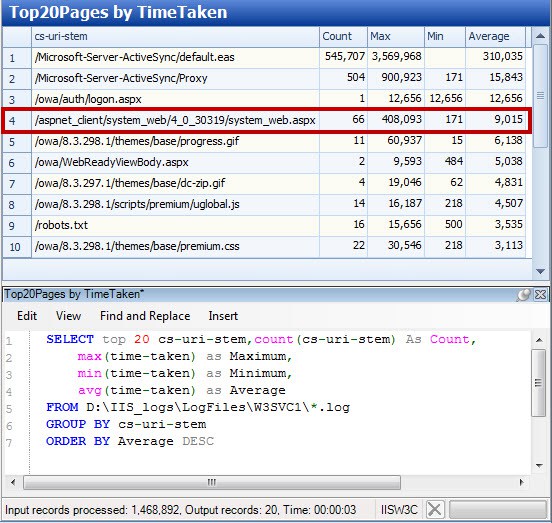The image size is (552, 523).
Task: Sort by the Average column header
Action: [x=495, y=36]
